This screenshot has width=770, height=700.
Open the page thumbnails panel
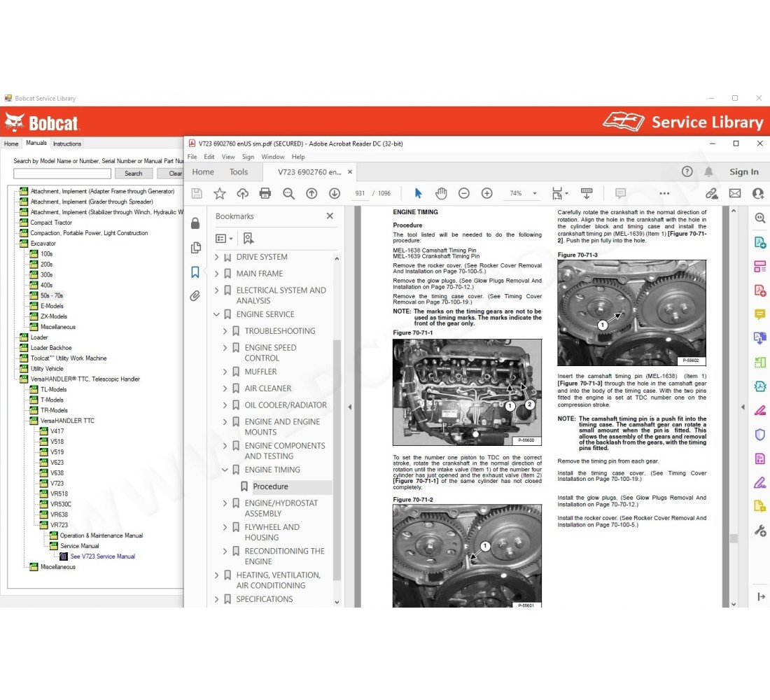(x=195, y=247)
